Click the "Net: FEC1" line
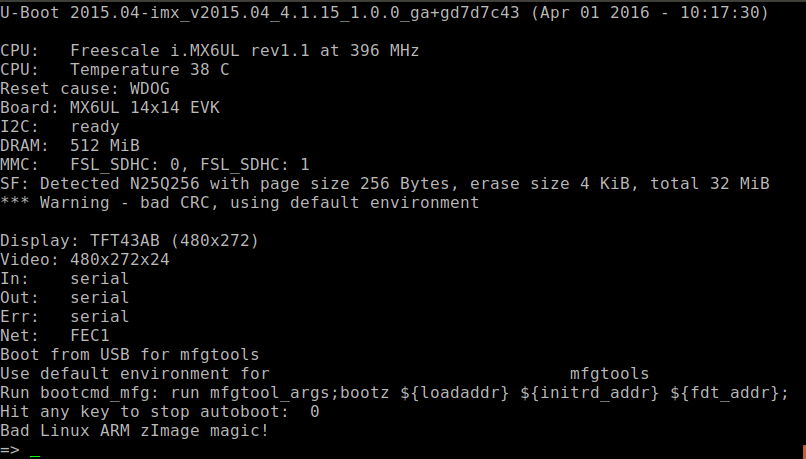The width and height of the screenshot is (806, 459). tap(55, 335)
